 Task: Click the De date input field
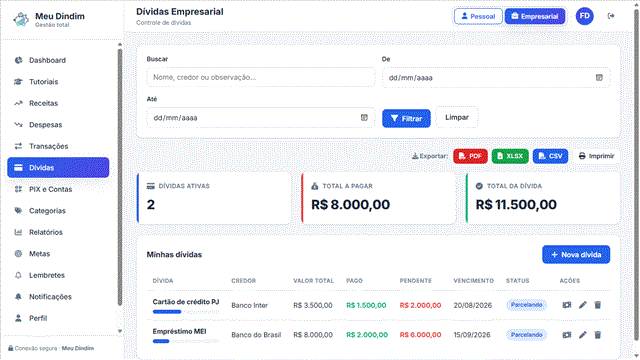(x=496, y=78)
